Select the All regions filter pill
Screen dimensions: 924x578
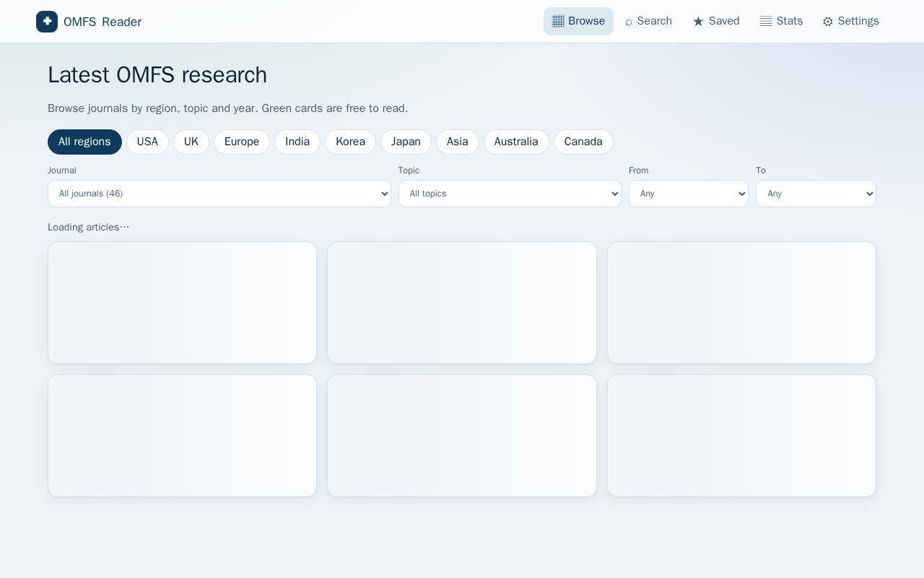(84, 142)
